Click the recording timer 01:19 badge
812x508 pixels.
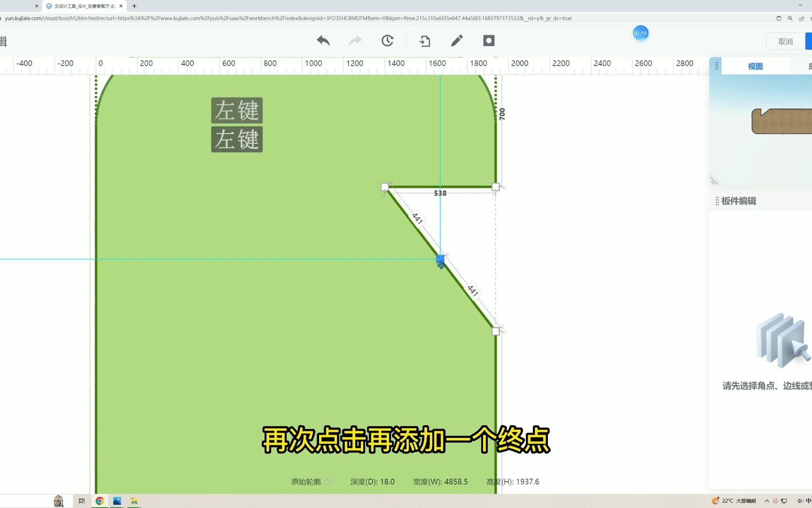(x=640, y=33)
